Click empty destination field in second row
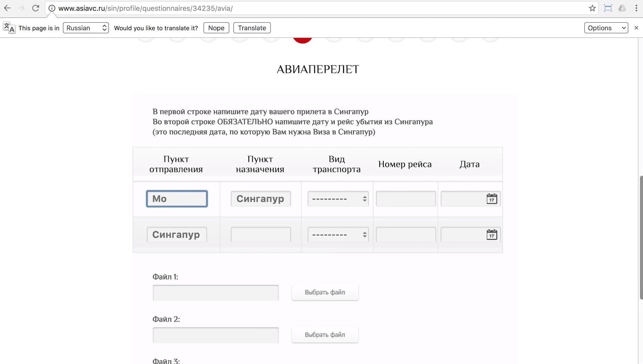This screenshot has height=364, width=643. [261, 234]
